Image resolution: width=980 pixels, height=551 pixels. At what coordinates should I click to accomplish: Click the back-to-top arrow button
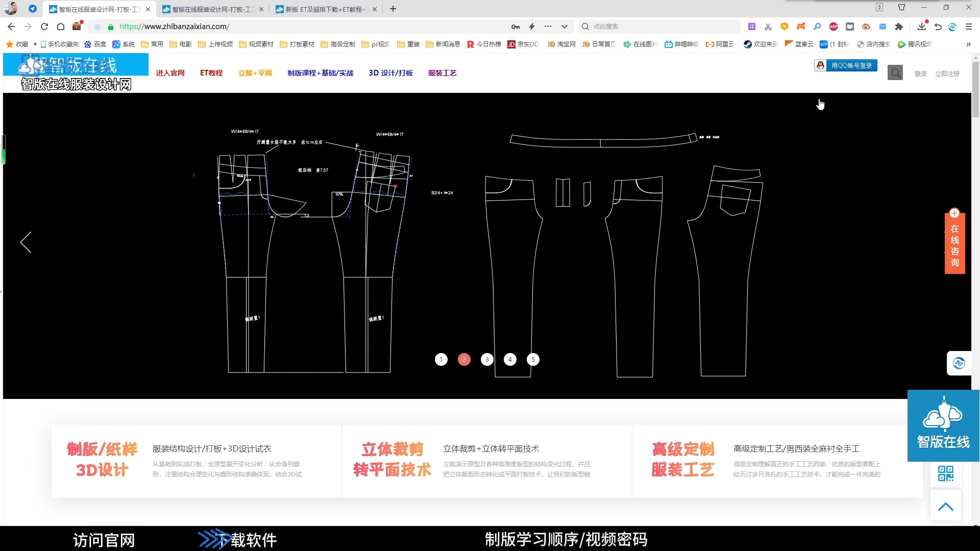946,507
